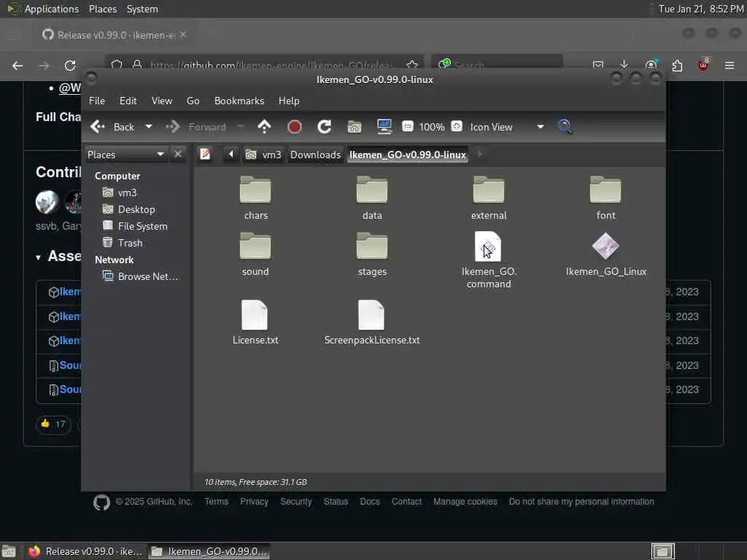The height and width of the screenshot is (560, 747).
Task: Open the Home folder toolbar icon
Action: click(355, 127)
